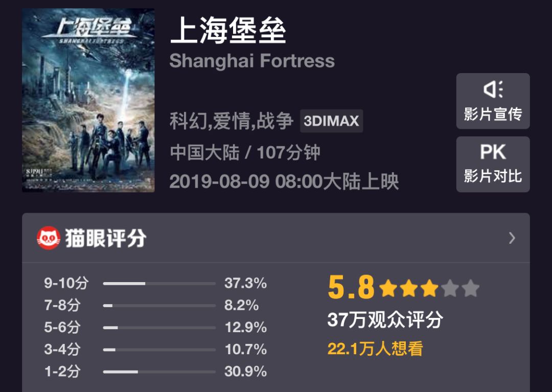Screen dimensions: 552x392
Task: Click the 5.8 score number
Action: pos(351,288)
